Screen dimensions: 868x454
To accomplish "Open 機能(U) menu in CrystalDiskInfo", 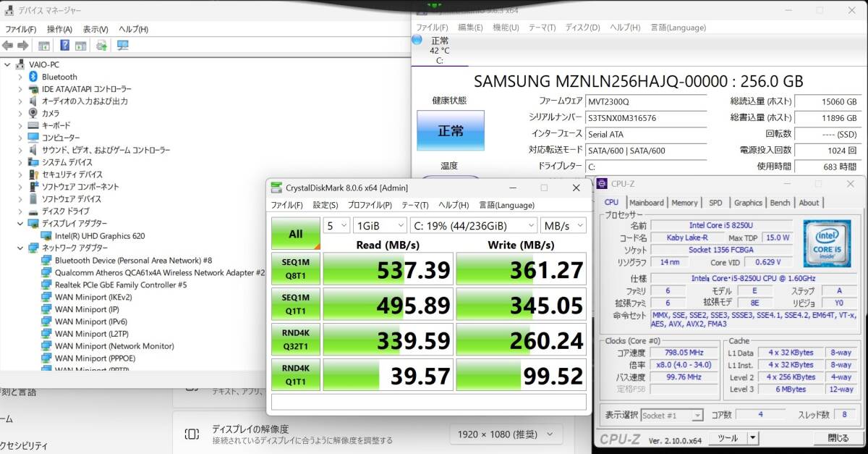I will click(506, 28).
